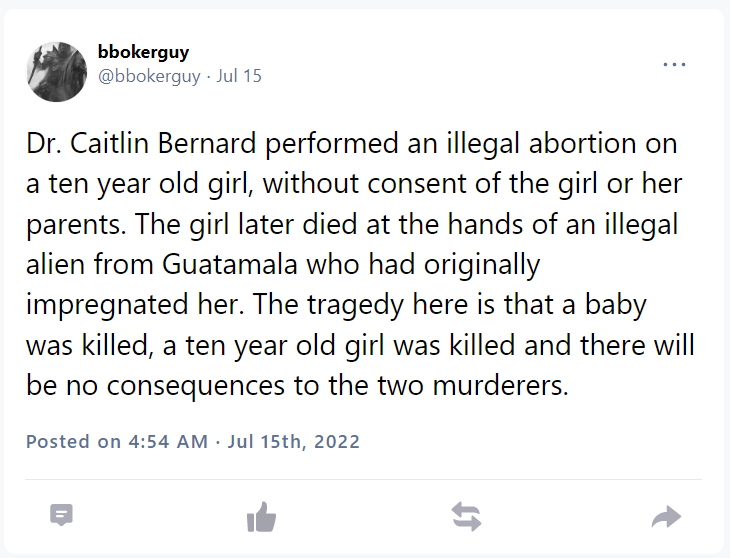
Task: Click the bold bbokerguy display name
Action: click(x=145, y=52)
